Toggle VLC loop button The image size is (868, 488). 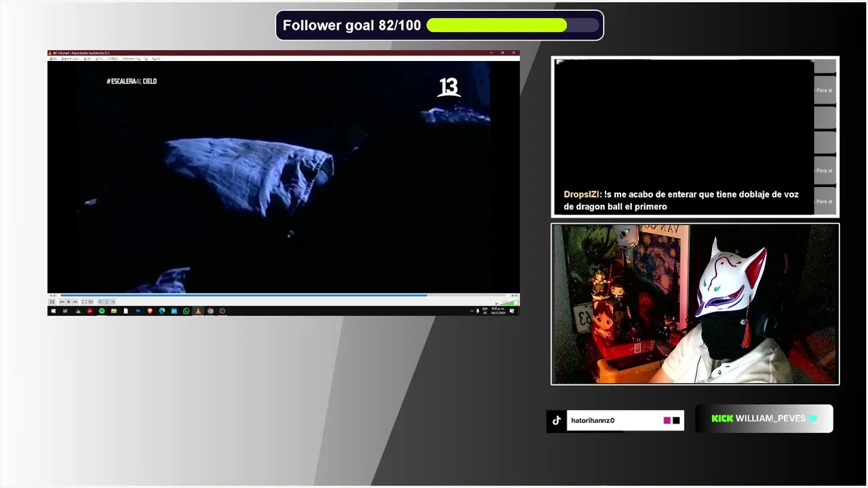(106, 302)
